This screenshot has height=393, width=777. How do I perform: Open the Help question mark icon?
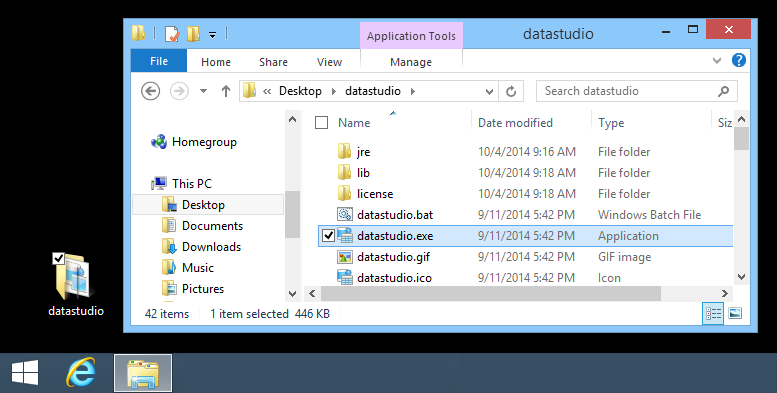click(738, 60)
